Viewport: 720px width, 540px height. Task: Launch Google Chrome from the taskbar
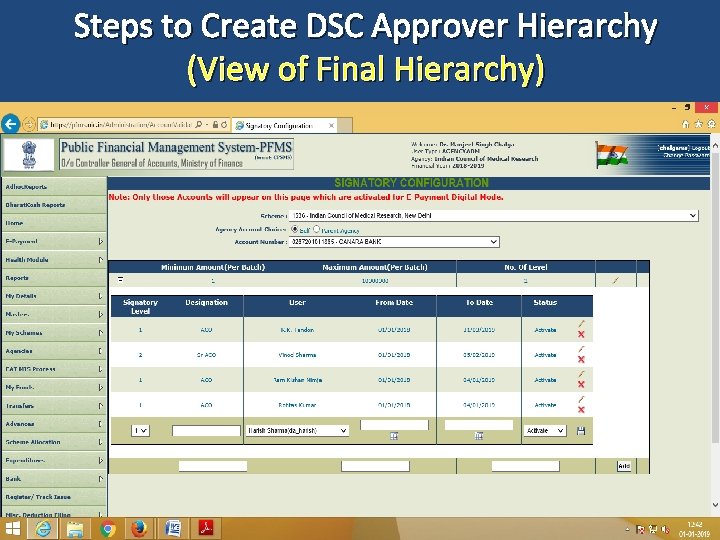tap(107, 529)
